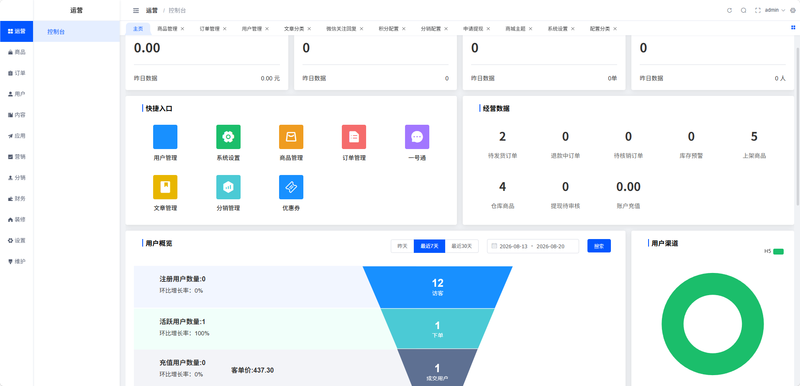Select the 最近7天 range option

click(x=430, y=246)
